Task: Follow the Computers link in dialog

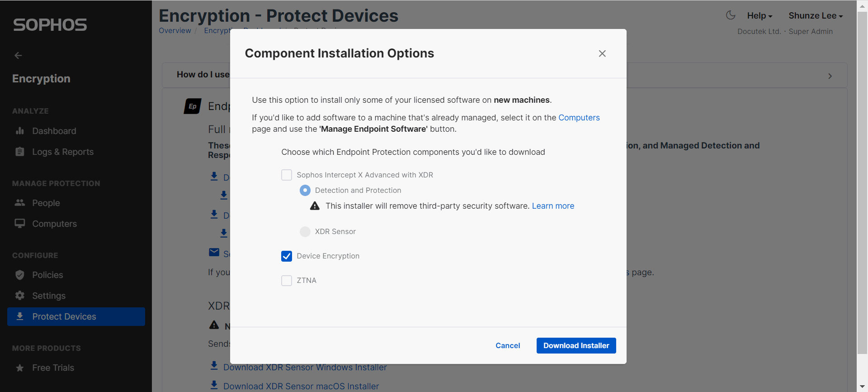Action: coord(579,118)
